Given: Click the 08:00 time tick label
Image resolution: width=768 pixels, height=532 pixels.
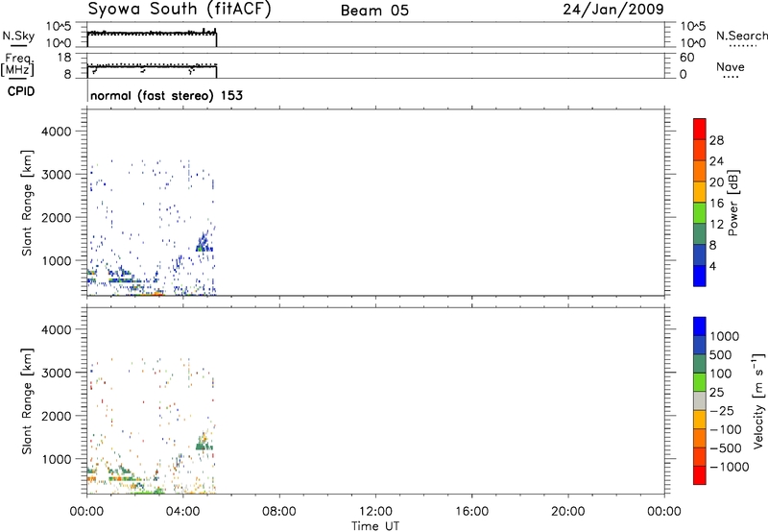Looking at the screenshot, I should coord(279,512).
